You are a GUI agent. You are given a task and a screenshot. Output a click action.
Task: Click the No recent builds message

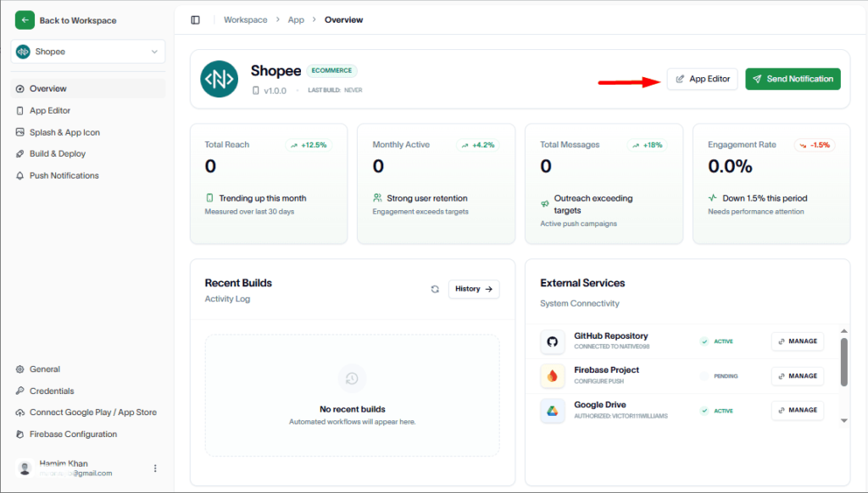pyautogui.click(x=352, y=409)
